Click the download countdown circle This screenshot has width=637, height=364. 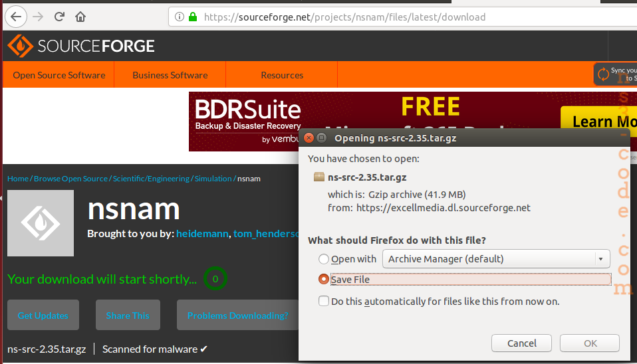[x=215, y=279]
